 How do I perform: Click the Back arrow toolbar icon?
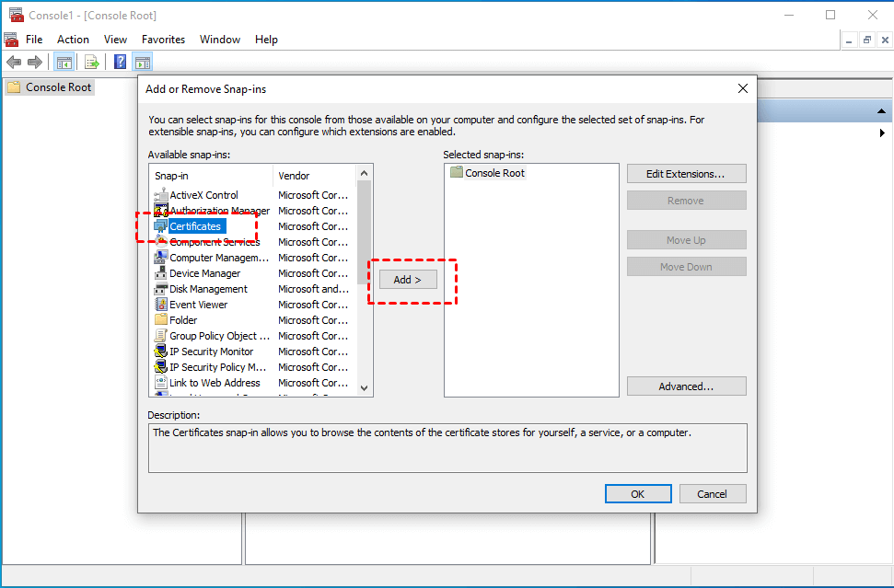[x=14, y=62]
